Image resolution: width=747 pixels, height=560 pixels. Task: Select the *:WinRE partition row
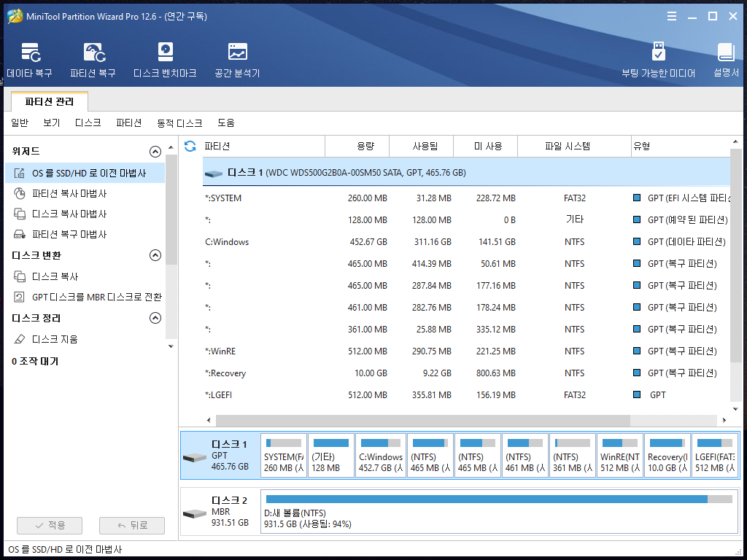click(x=466, y=351)
